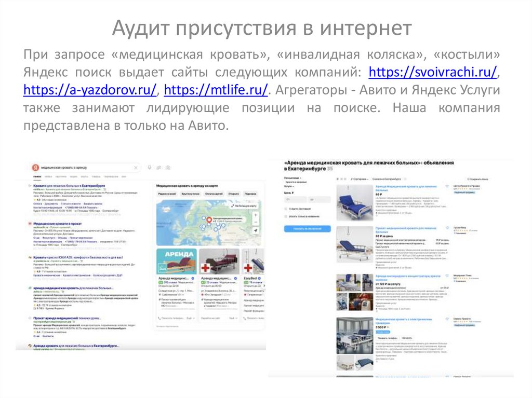Open the Avito listing photo of bed in windowed room
The width and height of the screenshot is (532, 398).
click(x=354, y=335)
